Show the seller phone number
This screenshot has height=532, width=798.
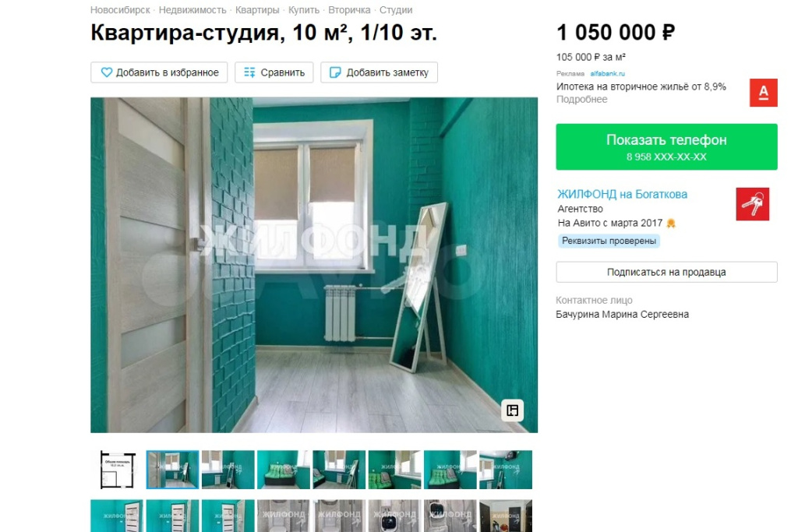pyautogui.click(x=666, y=146)
